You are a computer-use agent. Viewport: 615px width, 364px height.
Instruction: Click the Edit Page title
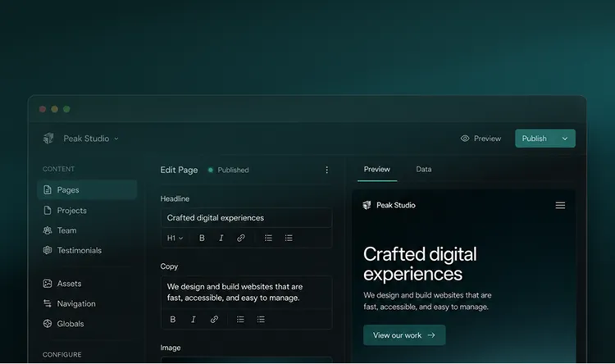(x=179, y=170)
